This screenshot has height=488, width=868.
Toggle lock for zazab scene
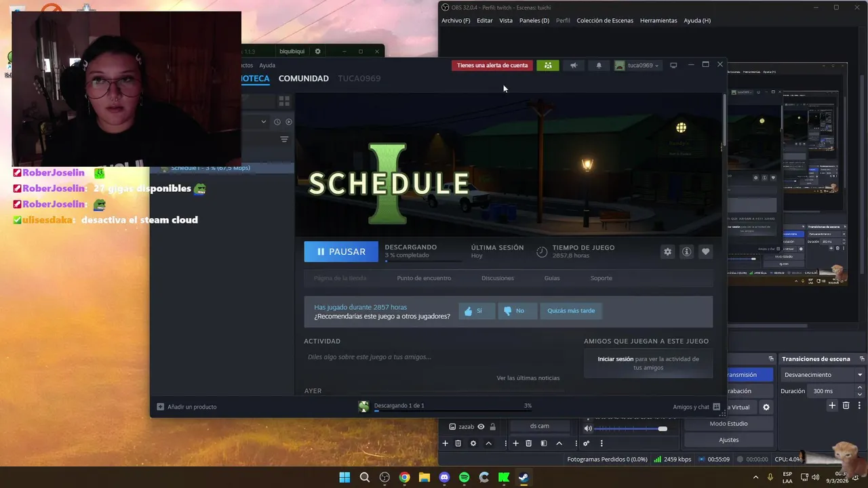pos(493,427)
